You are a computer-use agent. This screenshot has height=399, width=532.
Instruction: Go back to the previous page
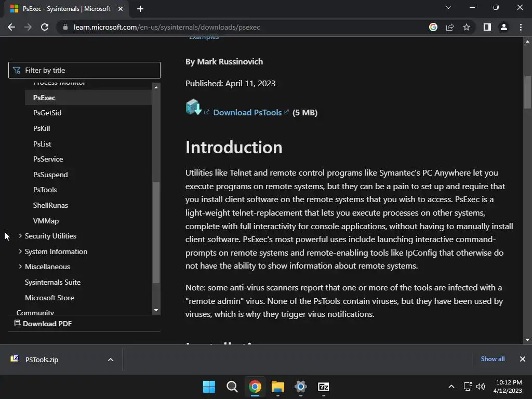(x=11, y=27)
